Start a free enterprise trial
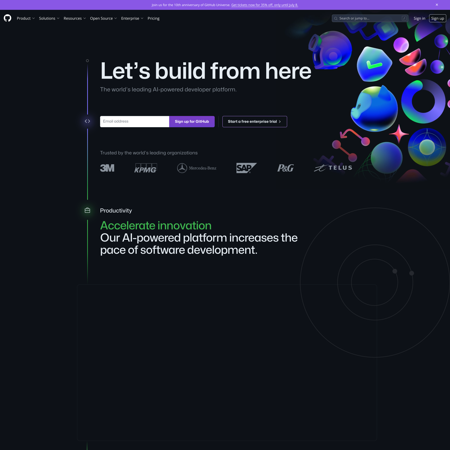The height and width of the screenshot is (450, 450). coord(254,122)
